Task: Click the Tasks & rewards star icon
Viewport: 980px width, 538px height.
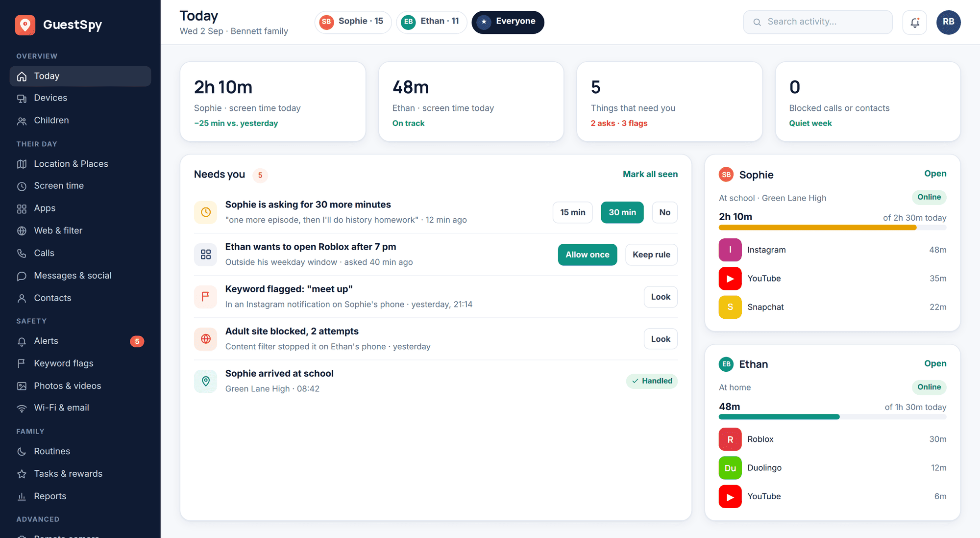Action: [x=22, y=474]
